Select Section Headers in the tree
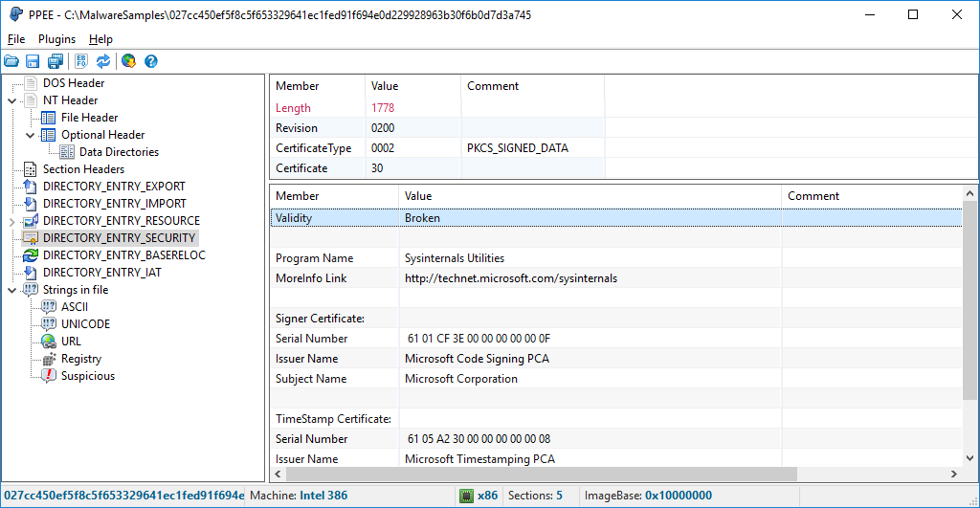This screenshot has height=508, width=980. [84, 169]
